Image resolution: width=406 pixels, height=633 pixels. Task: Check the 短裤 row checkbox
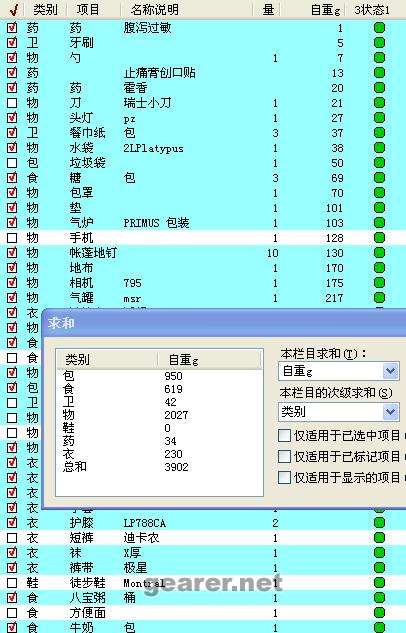coord(12,538)
